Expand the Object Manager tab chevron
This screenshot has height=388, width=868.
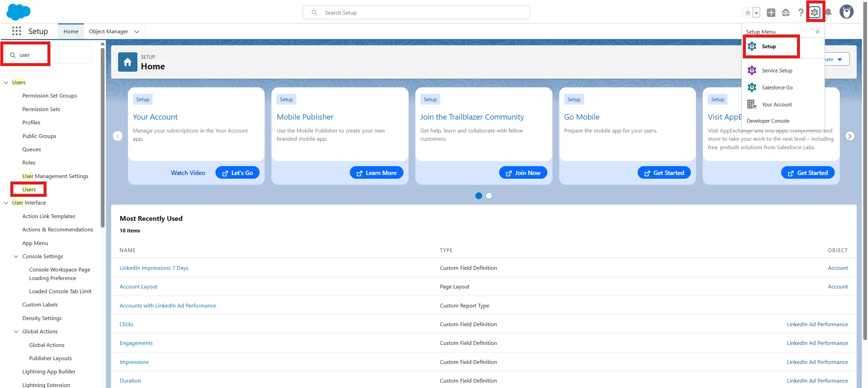click(137, 32)
